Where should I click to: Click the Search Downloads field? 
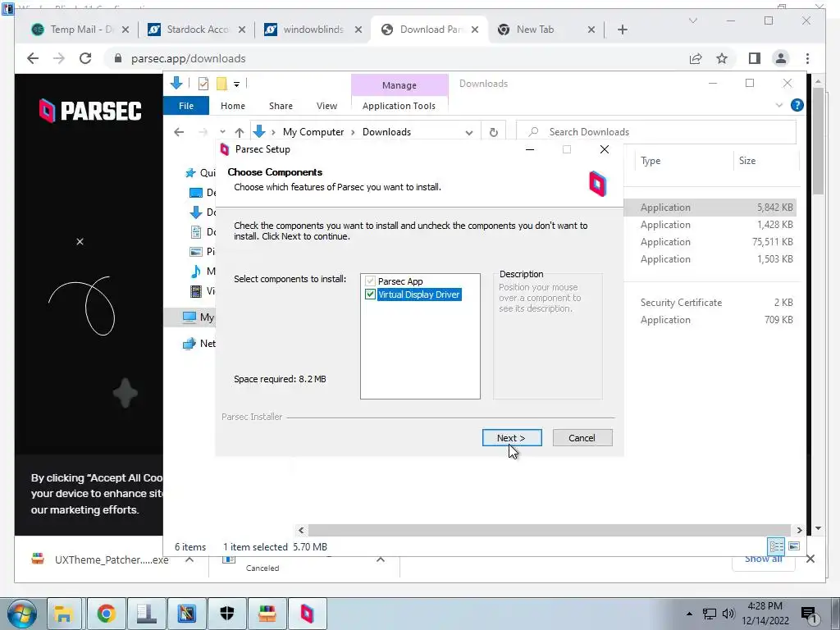tap(655, 132)
